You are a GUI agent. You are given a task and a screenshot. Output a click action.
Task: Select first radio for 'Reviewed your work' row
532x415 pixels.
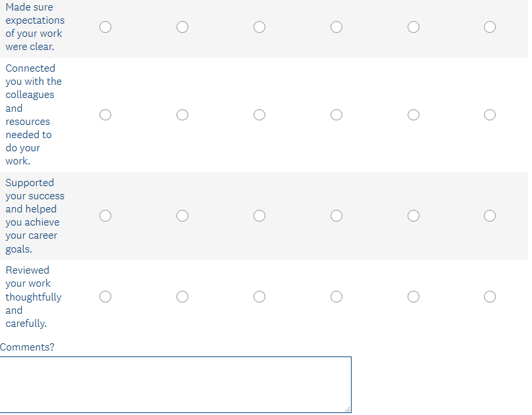coord(105,297)
